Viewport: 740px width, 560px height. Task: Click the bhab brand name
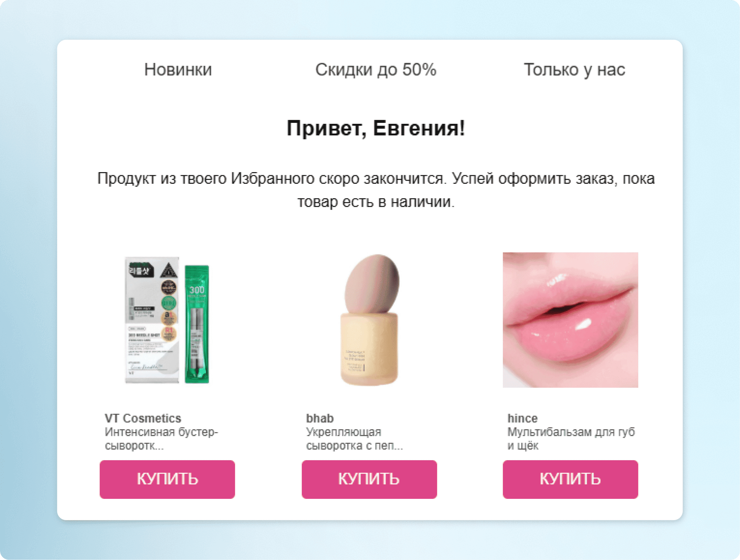[x=320, y=419]
